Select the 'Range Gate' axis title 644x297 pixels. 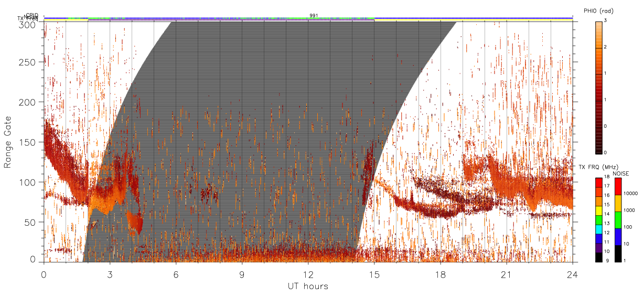point(8,142)
